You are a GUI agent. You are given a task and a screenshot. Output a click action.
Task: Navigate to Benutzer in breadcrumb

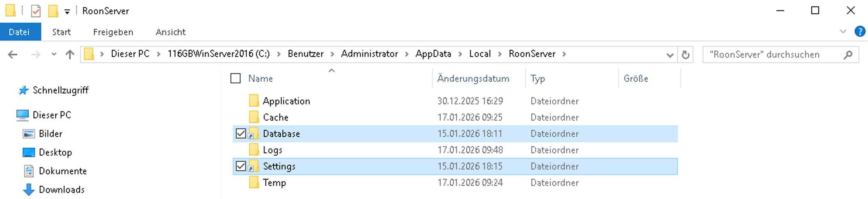pos(306,54)
